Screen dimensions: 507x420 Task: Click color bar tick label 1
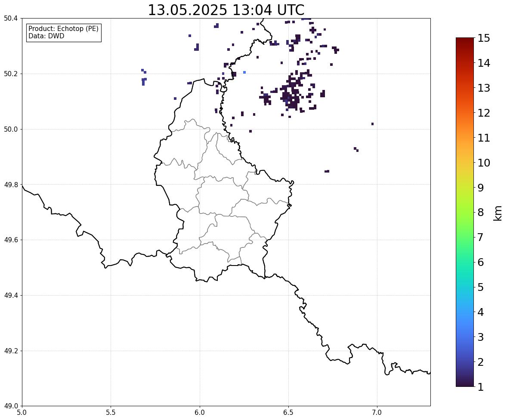click(x=480, y=387)
